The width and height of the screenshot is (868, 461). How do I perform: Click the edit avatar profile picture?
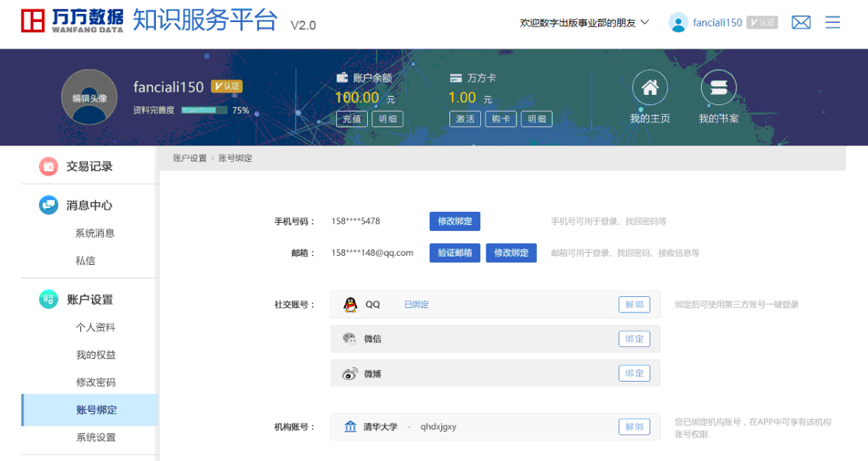(89, 98)
